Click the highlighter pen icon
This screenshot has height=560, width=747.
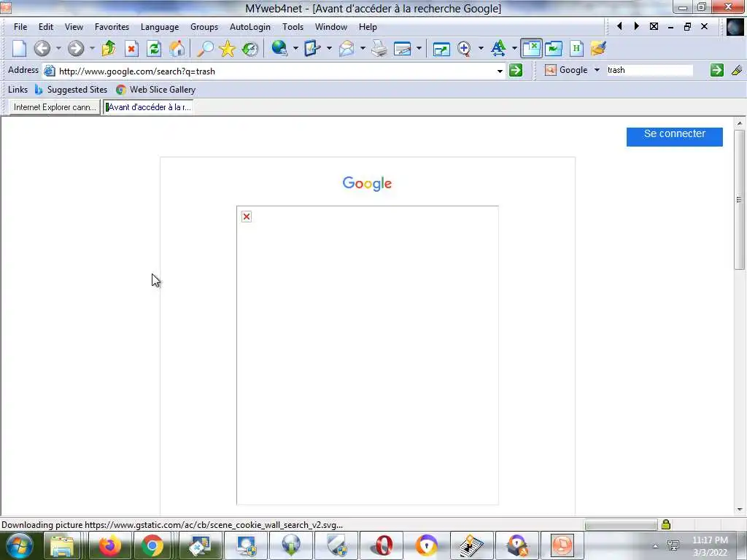coord(737,71)
